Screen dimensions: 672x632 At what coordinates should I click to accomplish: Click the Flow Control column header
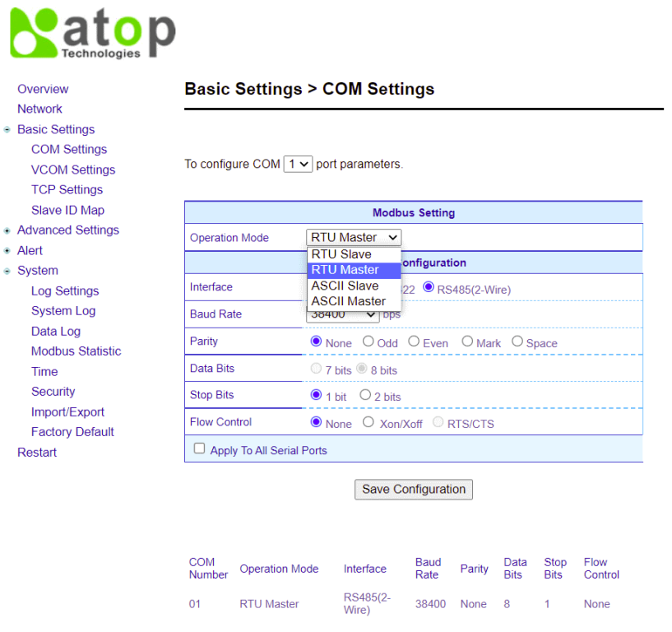coord(601,569)
